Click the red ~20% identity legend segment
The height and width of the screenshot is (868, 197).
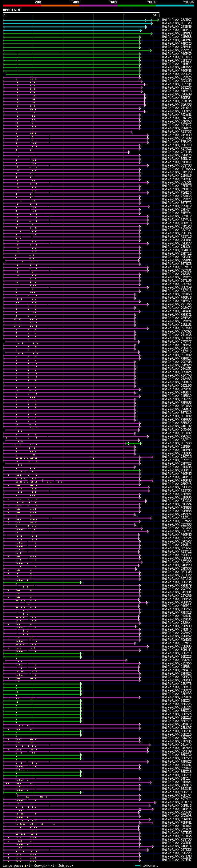point(22,6)
